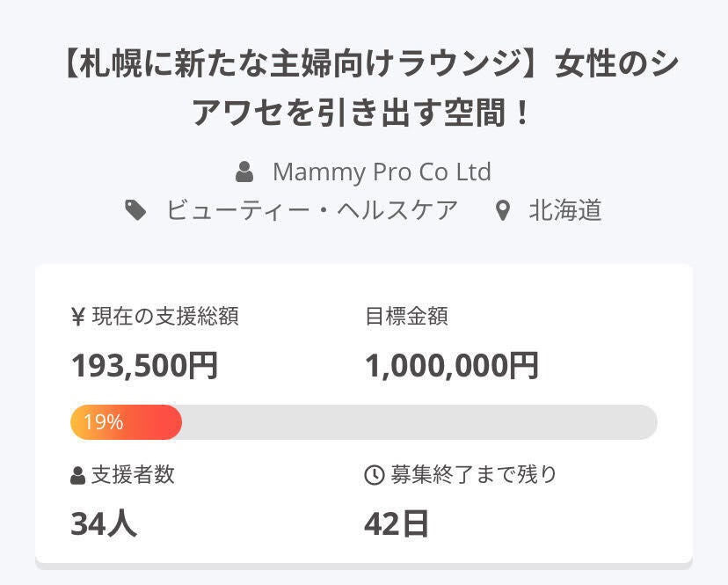The width and height of the screenshot is (728, 585).
Task: Open the Mammy Pro Co Ltd owner link
Action: [x=382, y=171]
